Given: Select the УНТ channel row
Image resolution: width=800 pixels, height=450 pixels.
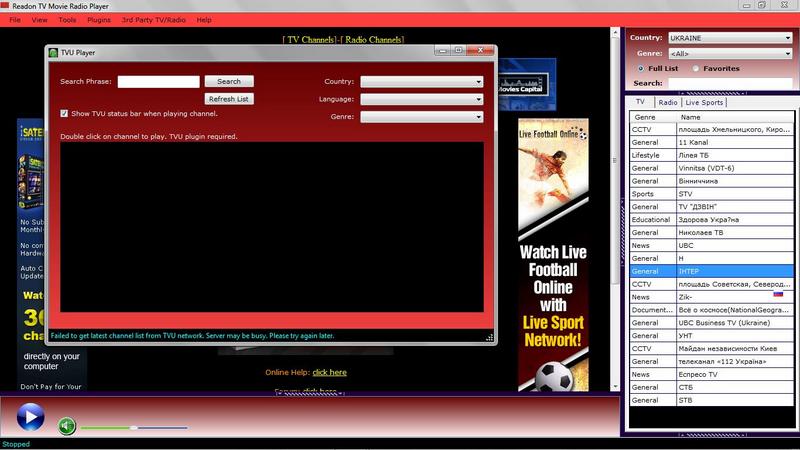Looking at the screenshot, I should (x=712, y=336).
